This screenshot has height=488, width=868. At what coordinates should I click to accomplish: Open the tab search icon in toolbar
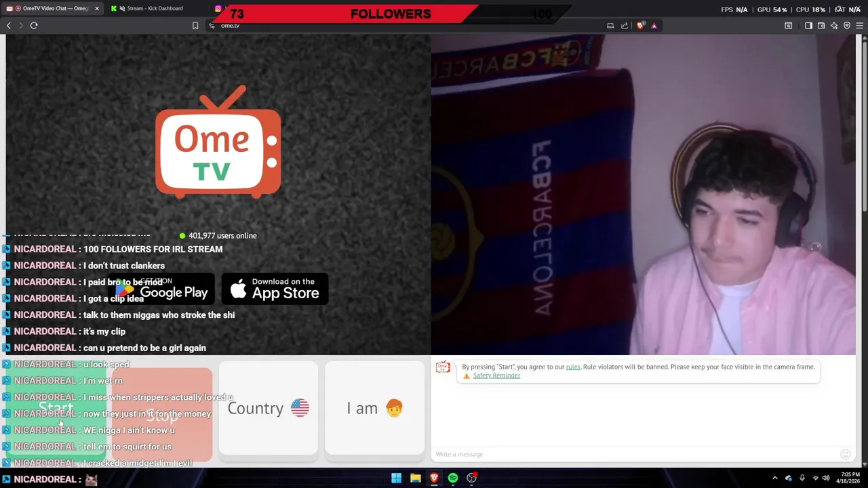click(789, 26)
